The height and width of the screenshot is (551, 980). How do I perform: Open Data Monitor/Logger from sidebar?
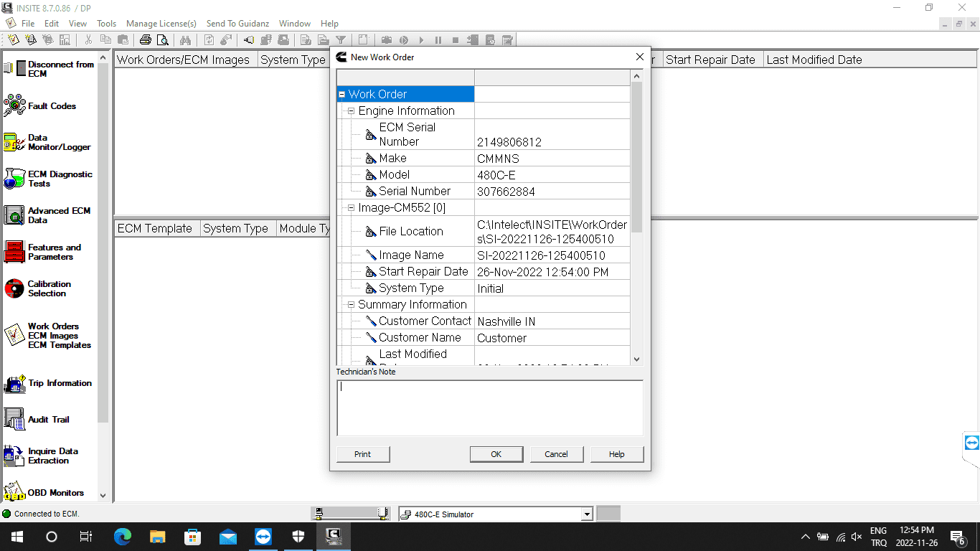(14, 142)
